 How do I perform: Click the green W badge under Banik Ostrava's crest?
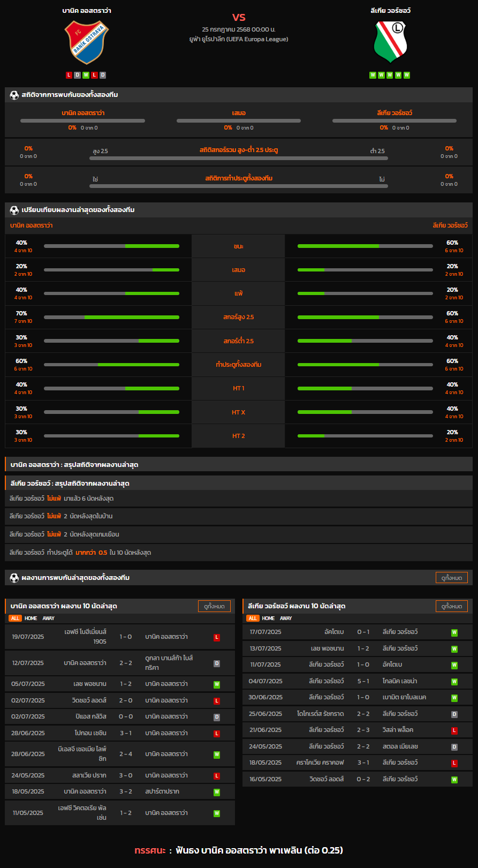point(86,75)
